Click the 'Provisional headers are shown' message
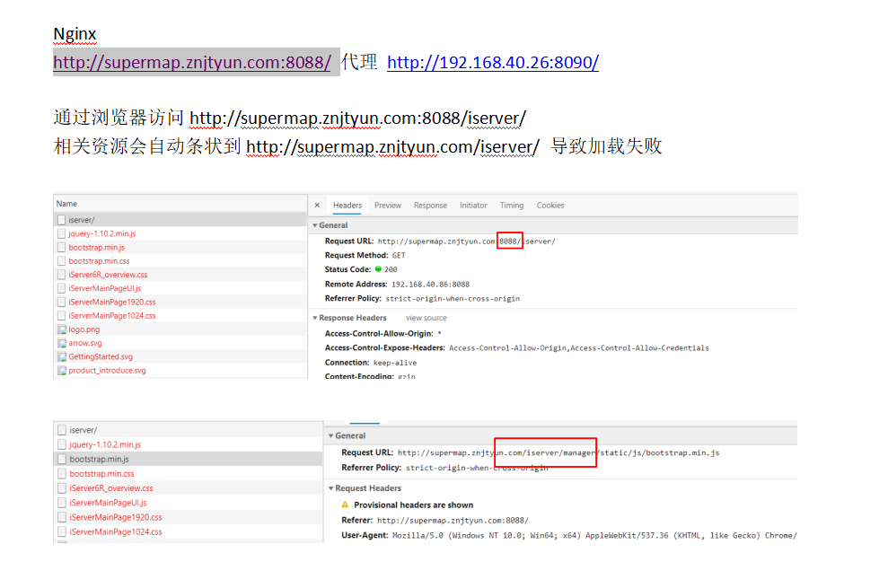888x588 pixels. (413, 505)
